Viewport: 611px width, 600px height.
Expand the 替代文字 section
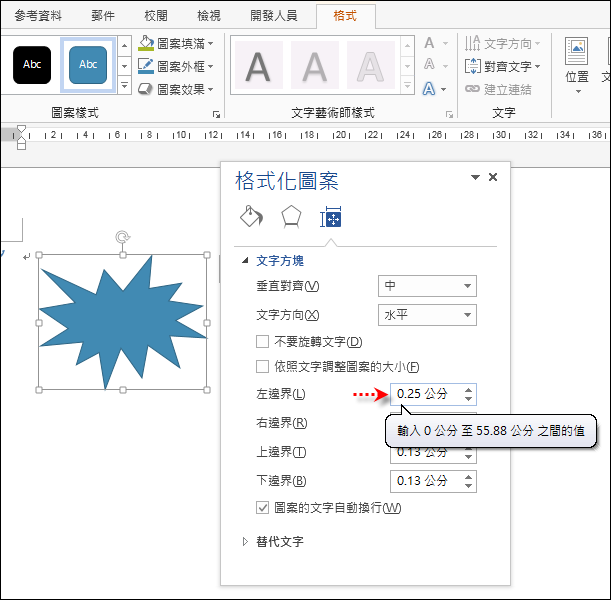245,542
